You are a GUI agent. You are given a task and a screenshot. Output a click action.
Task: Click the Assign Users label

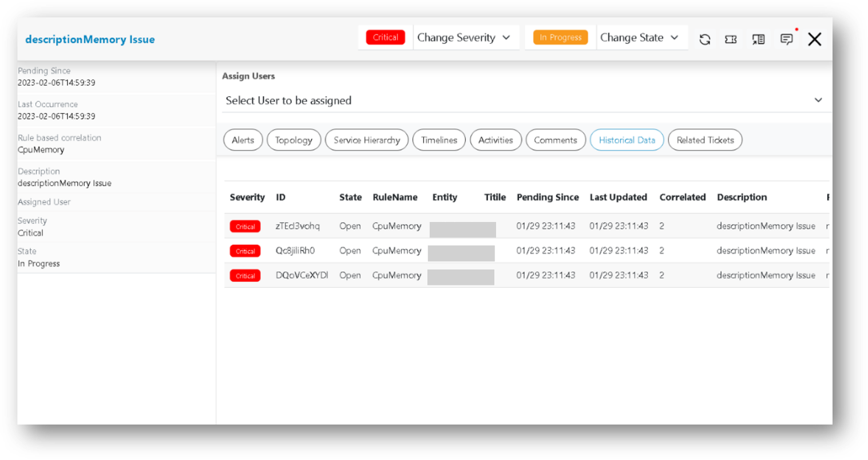point(248,76)
